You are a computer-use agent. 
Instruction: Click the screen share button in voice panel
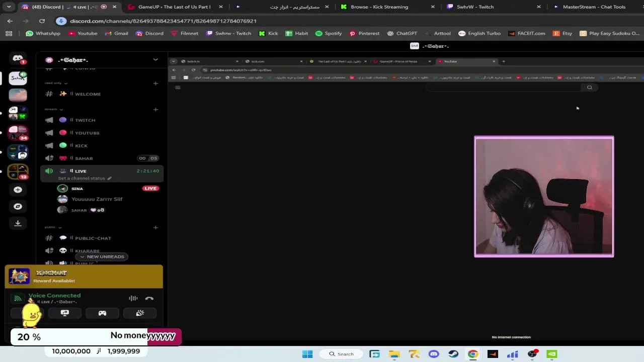[x=65, y=313]
